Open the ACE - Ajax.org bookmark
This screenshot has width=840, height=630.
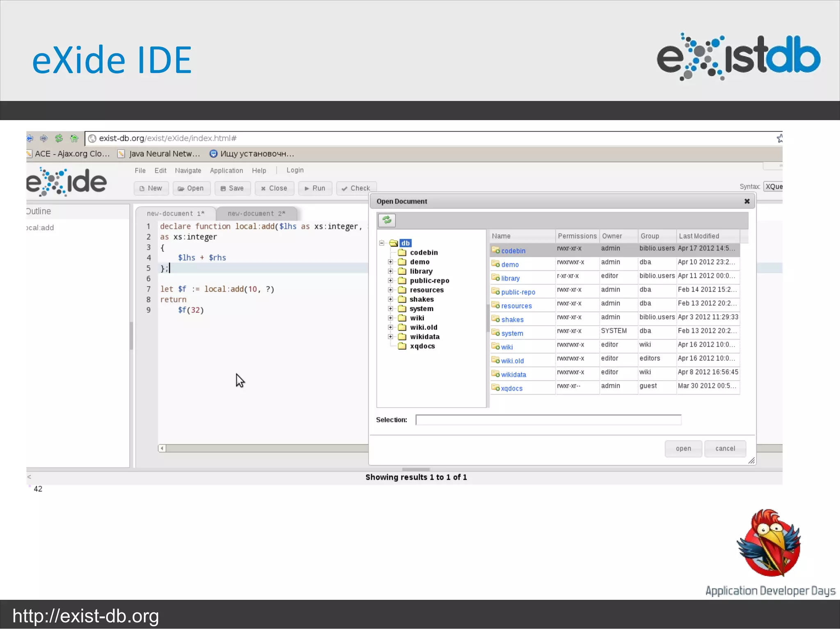(x=68, y=154)
